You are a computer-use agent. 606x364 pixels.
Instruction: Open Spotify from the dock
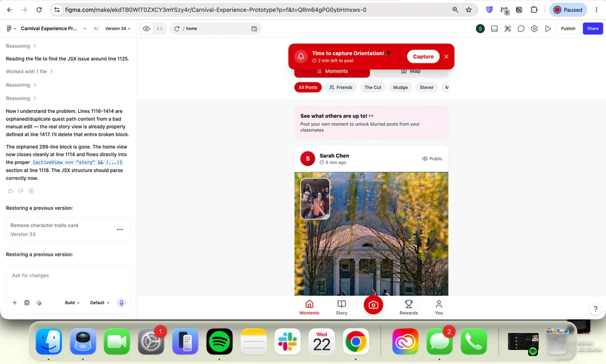(219, 342)
